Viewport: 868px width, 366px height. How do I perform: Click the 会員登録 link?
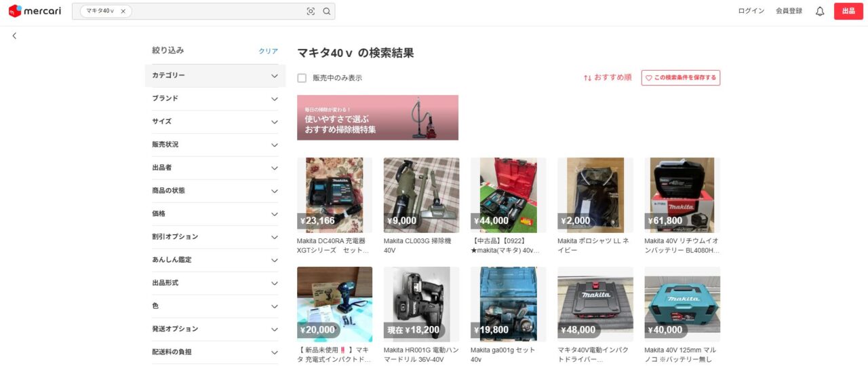(x=789, y=12)
